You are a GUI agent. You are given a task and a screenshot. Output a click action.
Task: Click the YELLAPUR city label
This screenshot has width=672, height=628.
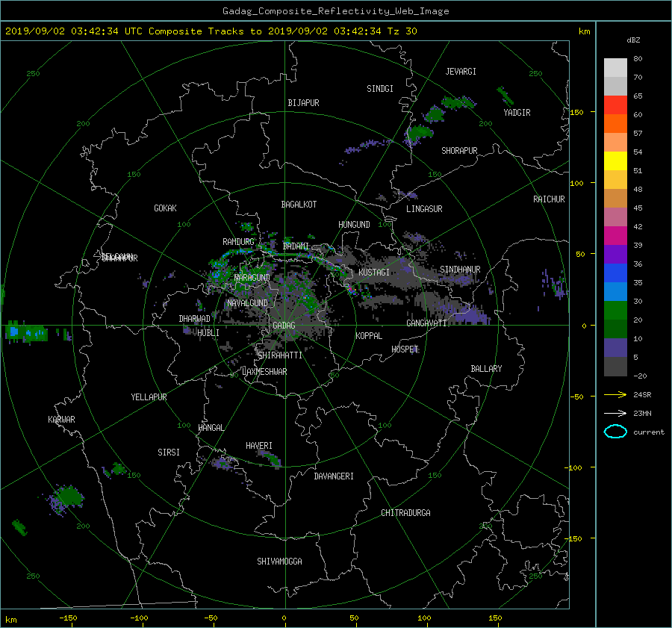tap(149, 397)
